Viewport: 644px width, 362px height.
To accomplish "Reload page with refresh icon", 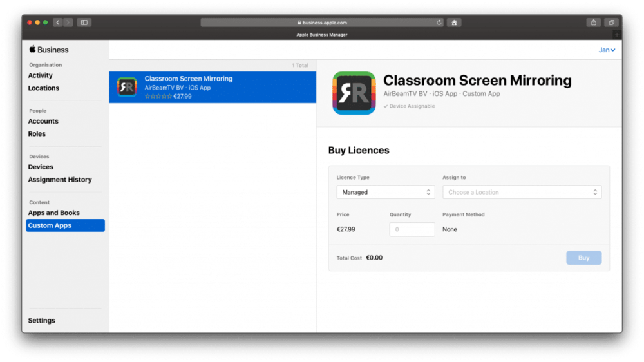I will click(x=439, y=23).
